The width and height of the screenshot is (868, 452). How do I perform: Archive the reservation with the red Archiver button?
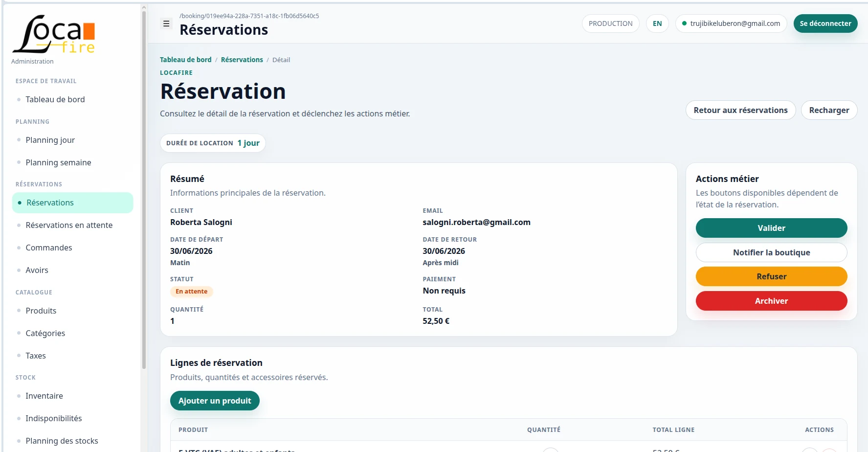click(x=771, y=301)
